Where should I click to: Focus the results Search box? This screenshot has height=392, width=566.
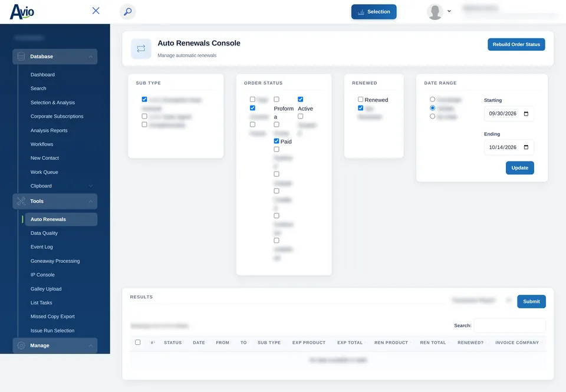click(x=509, y=325)
